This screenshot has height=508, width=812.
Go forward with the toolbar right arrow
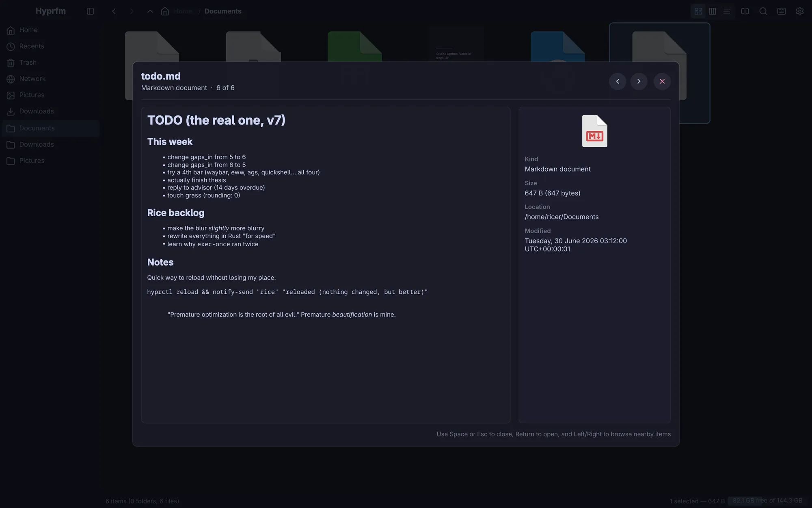(x=132, y=11)
